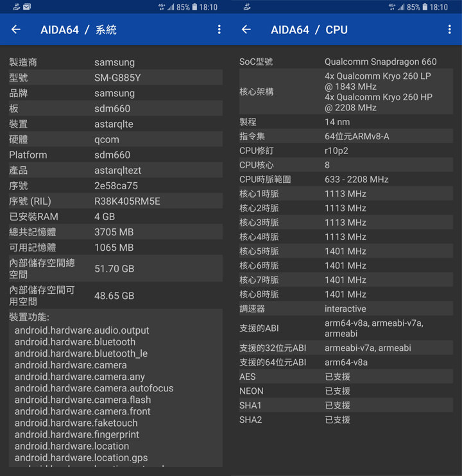Open overflow menu on the 系統 screen
This screenshot has height=476, width=462.
tap(219, 30)
